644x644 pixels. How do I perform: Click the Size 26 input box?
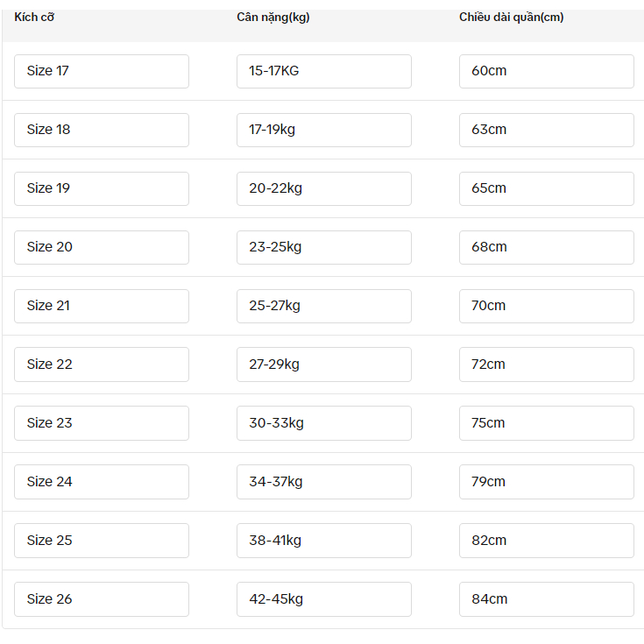tap(102, 599)
